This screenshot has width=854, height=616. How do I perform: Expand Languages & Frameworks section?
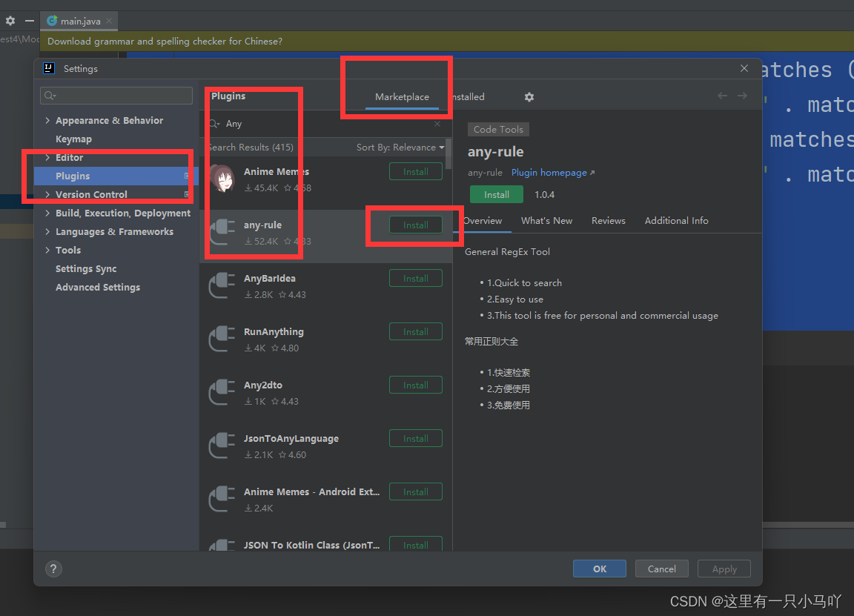[47, 231]
